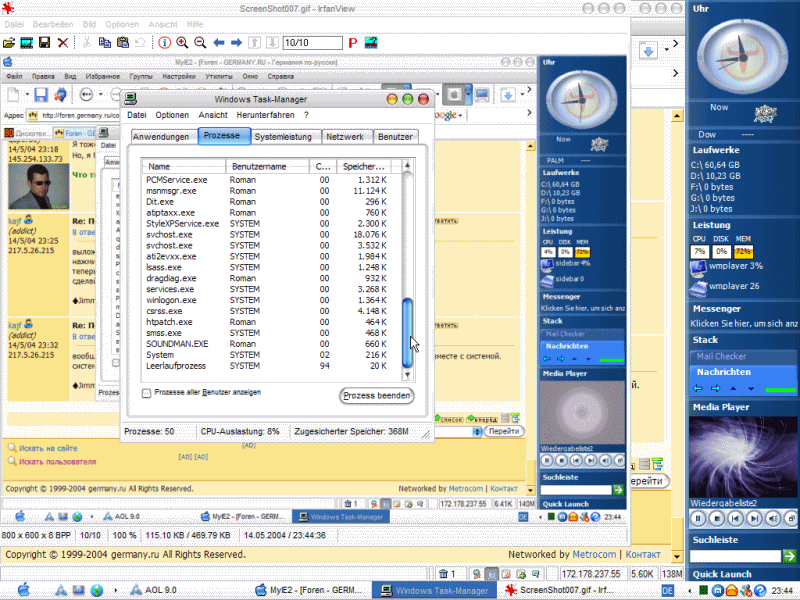The width and height of the screenshot is (800, 600).
Task: Activate the ScreenShot007.gif button on the bottom taskbar
Action: [x=559, y=590]
